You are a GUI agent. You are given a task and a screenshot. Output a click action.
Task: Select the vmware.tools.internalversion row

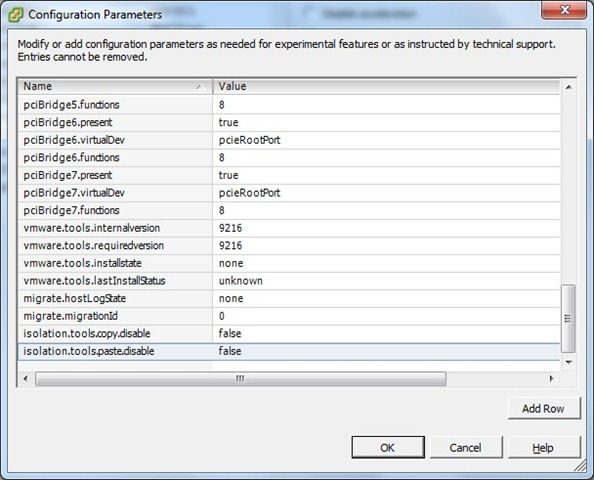pyautogui.click(x=289, y=228)
